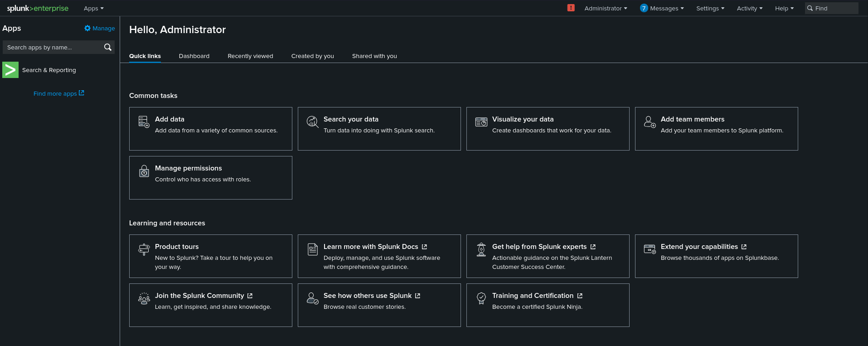Open the Search your data title
The width and height of the screenshot is (868, 346).
click(x=351, y=119)
